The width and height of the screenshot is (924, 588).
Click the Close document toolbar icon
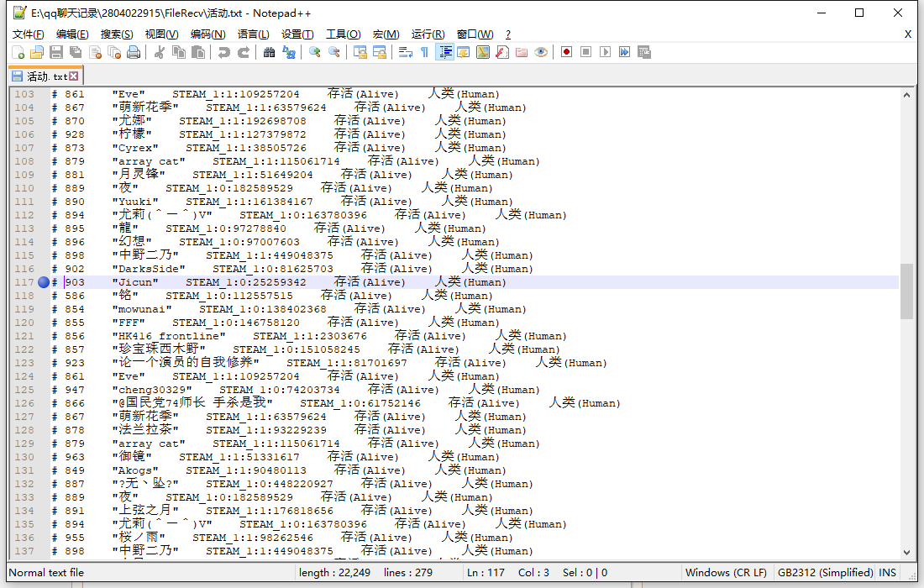coord(95,52)
